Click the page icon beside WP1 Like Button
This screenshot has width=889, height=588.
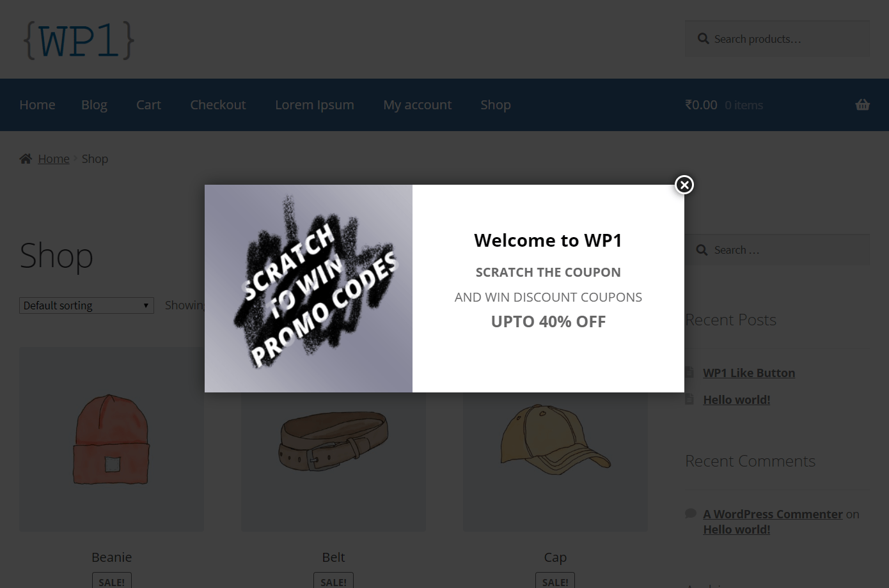coord(689,372)
